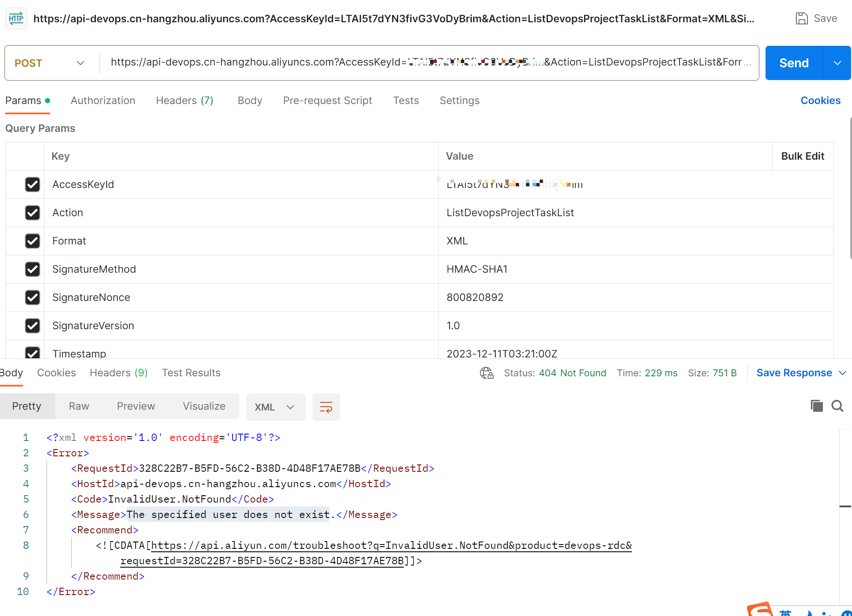This screenshot has width=852, height=616.
Task: Uncheck the AccessKeyId parameter checkbox
Action: [x=32, y=185]
